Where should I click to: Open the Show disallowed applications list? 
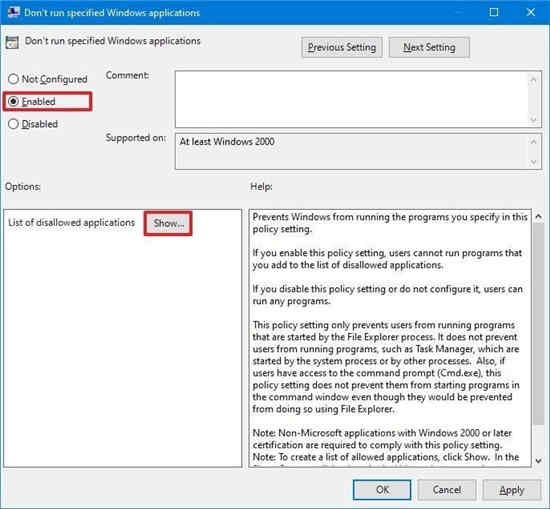(168, 223)
